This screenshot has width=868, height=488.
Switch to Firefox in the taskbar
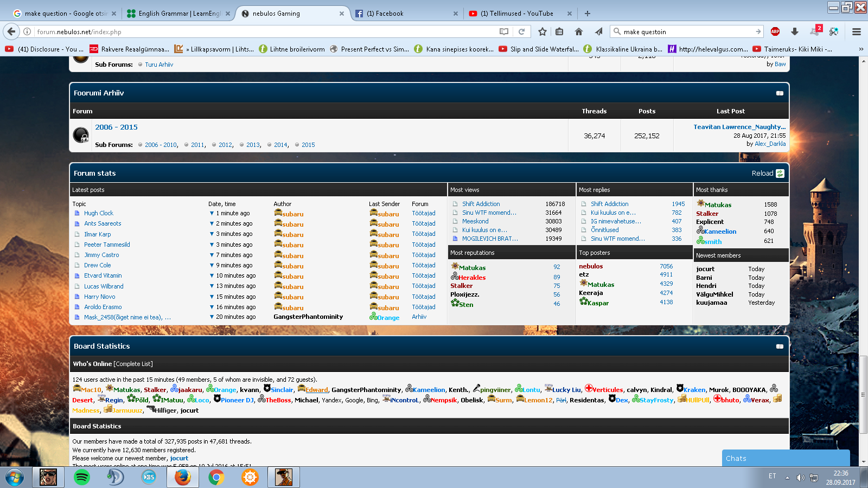pyautogui.click(x=183, y=477)
